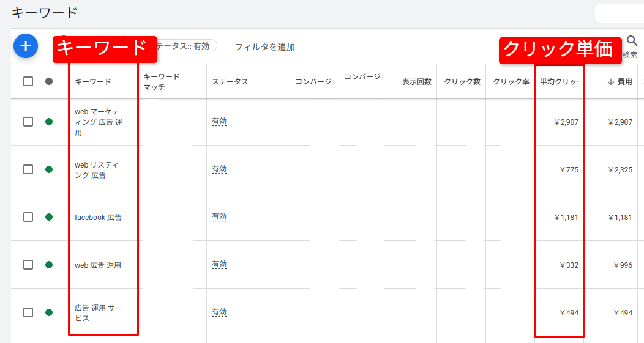Click the キーワード マッチ column header
Viewport: 644px width, 343px height.
162,82
